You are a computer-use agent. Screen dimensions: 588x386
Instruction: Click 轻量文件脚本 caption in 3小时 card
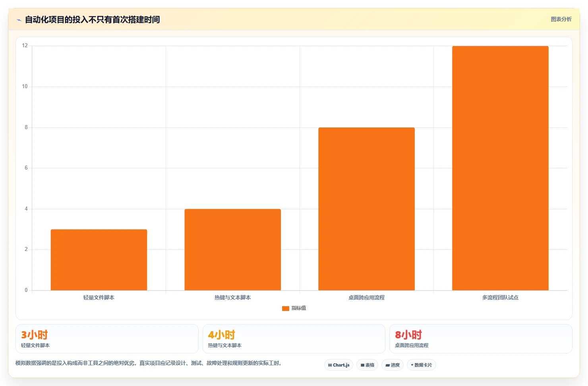click(35, 345)
